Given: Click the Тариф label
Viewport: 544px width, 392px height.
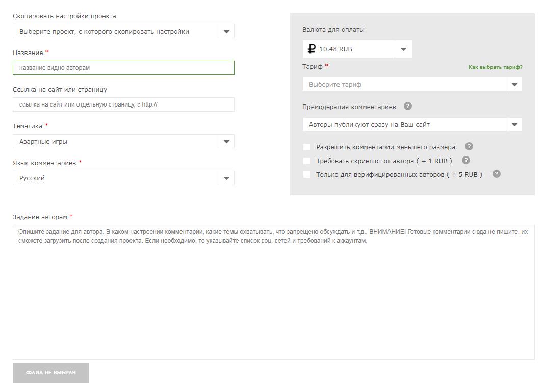Looking at the screenshot, I should pyautogui.click(x=312, y=67).
